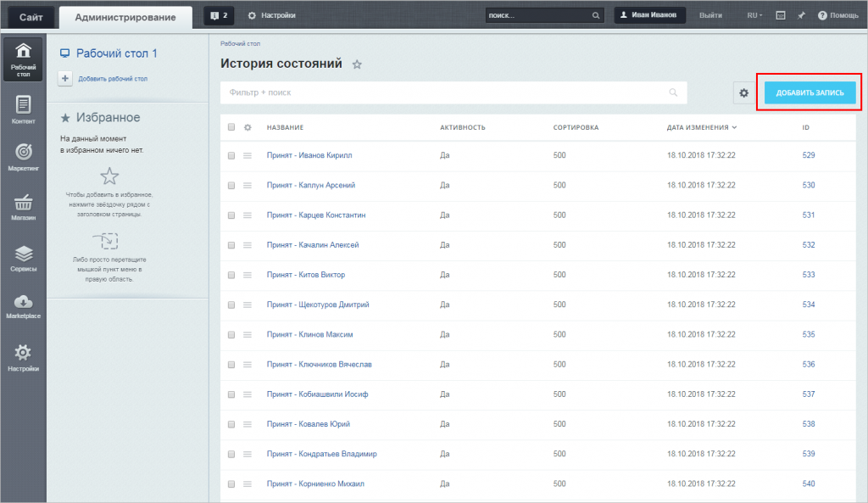Sort by Название column header
Screen dimensions: 868x503
(x=285, y=127)
